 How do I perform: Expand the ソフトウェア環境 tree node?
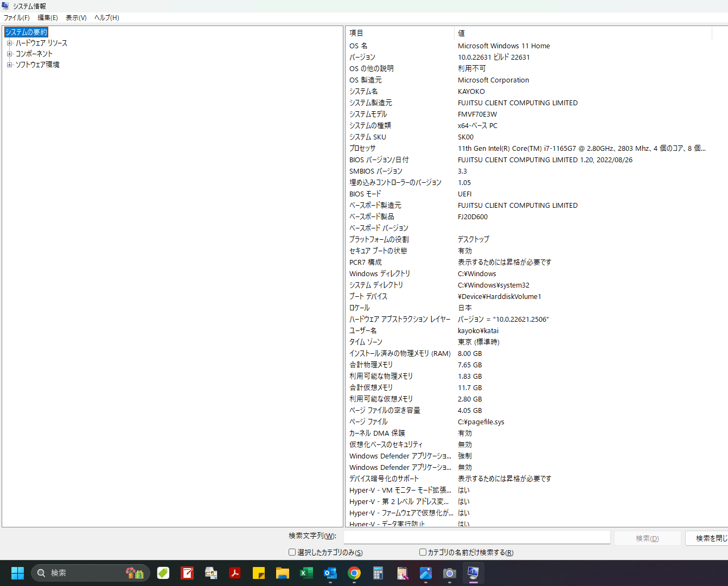(9, 65)
